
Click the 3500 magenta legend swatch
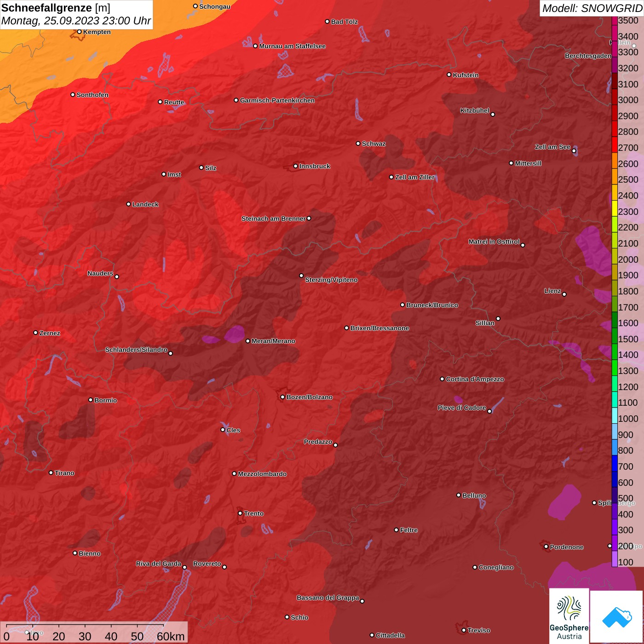tap(614, 21)
